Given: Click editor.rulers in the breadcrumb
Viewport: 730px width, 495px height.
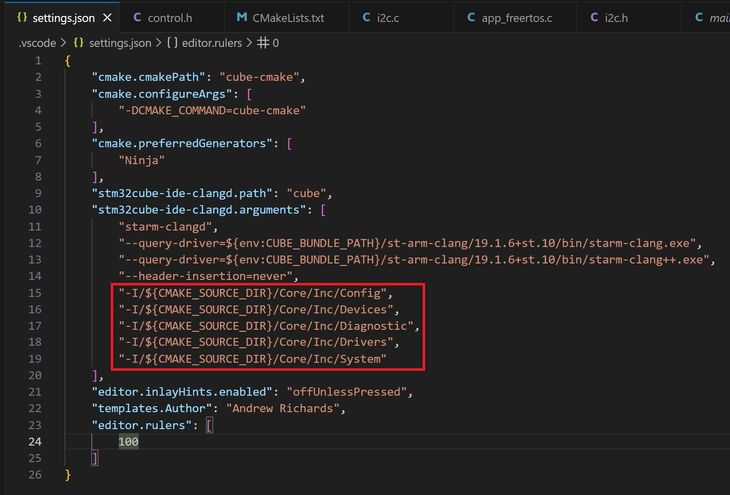Looking at the screenshot, I should click(212, 43).
